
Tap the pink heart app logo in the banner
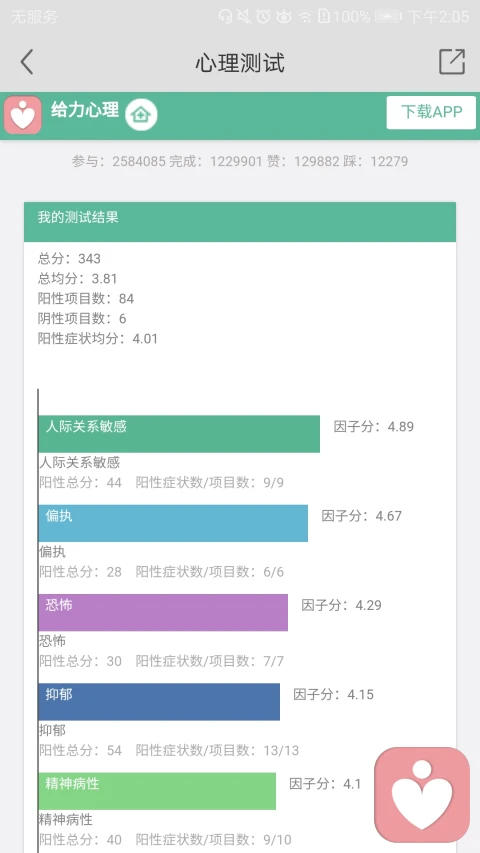(23, 115)
